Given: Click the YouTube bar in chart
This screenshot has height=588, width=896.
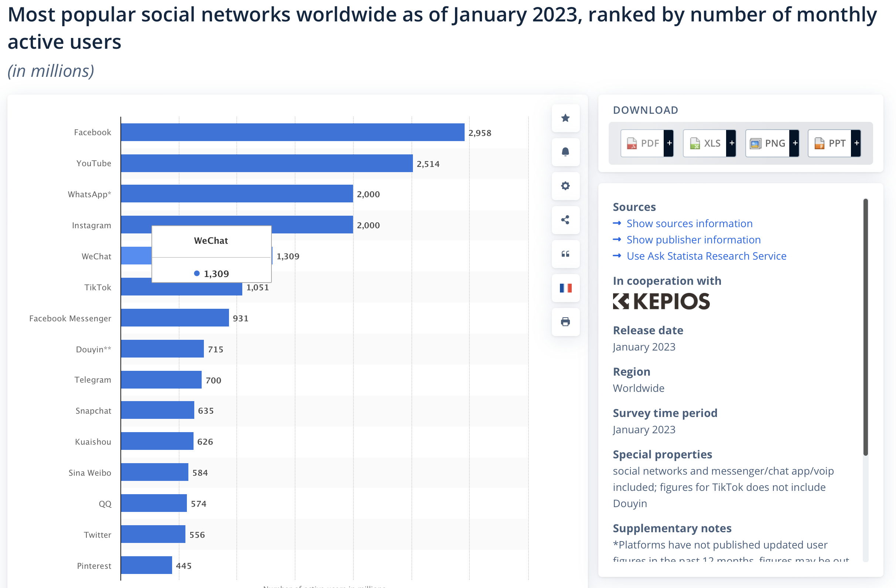Looking at the screenshot, I should 267,163.
